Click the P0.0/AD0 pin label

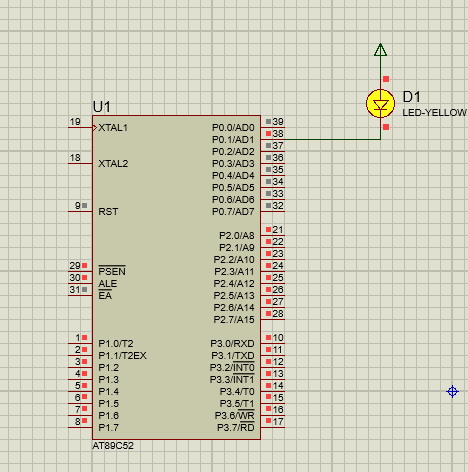(x=233, y=128)
